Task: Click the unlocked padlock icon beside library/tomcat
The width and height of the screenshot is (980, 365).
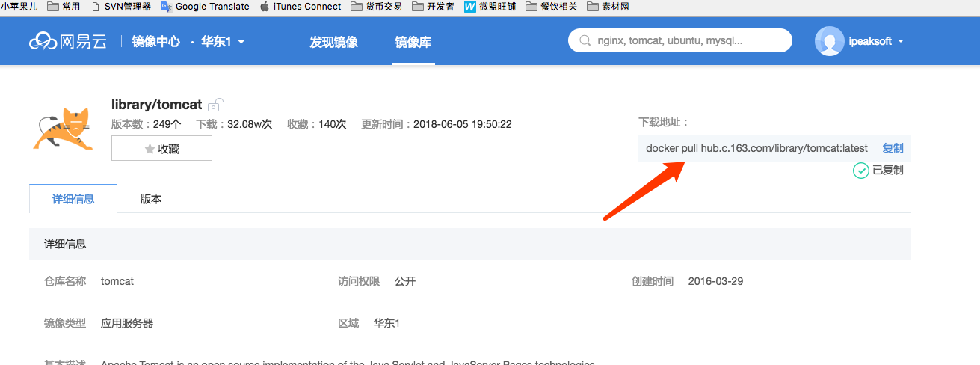Action: point(215,104)
